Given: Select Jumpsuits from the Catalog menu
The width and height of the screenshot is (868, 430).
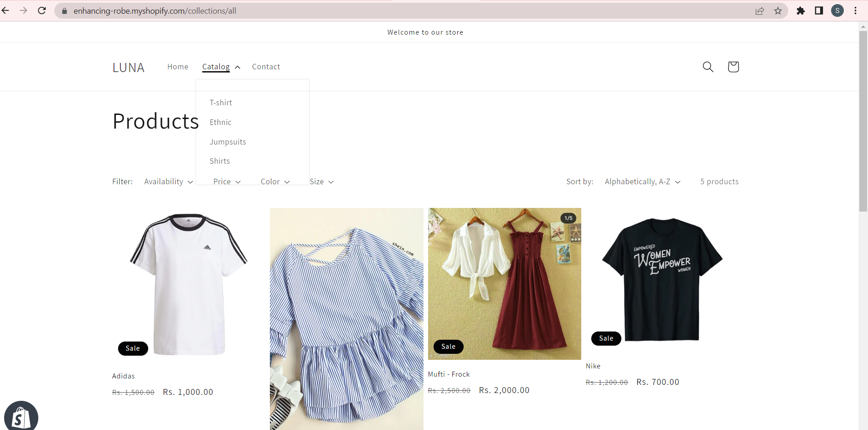Looking at the screenshot, I should click(x=228, y=142).
